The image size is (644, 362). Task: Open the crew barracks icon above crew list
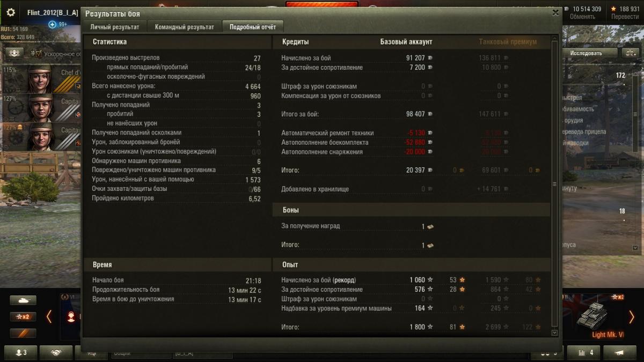pyautogui.click(x=14, y=53)
